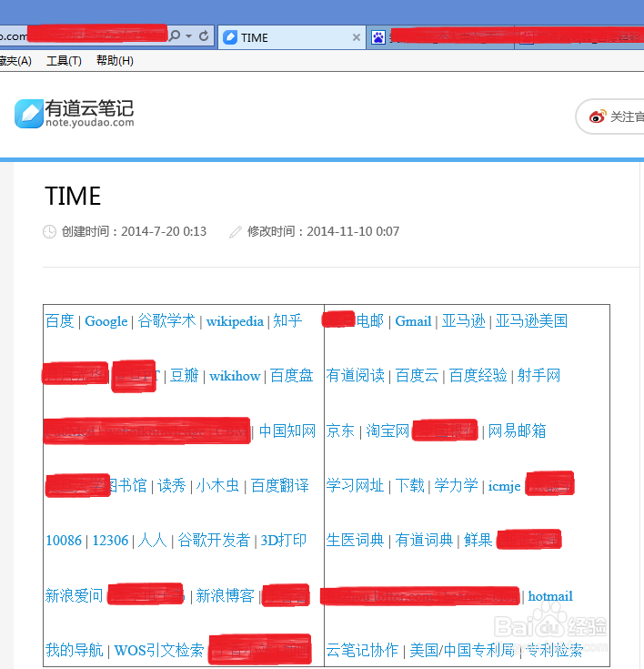Open the 亚马逊美国 link

[531, 320]
